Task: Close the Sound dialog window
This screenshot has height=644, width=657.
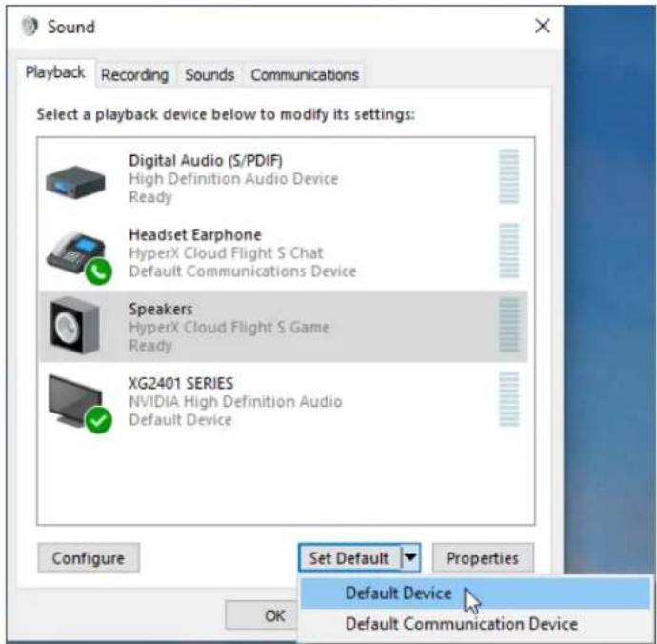Action: coord(543,26)
